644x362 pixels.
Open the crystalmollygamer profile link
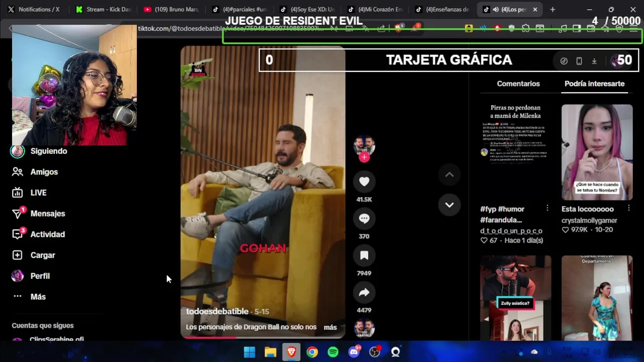(x=589, y=220)
